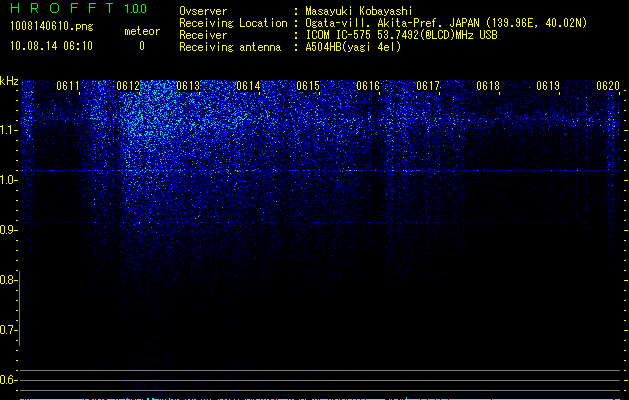Viewport: 629px width, 400px height.
Task: Select the Ogata-vill. Akita-Pref. JAPAN location text
Action: click(x=446, y=23)
